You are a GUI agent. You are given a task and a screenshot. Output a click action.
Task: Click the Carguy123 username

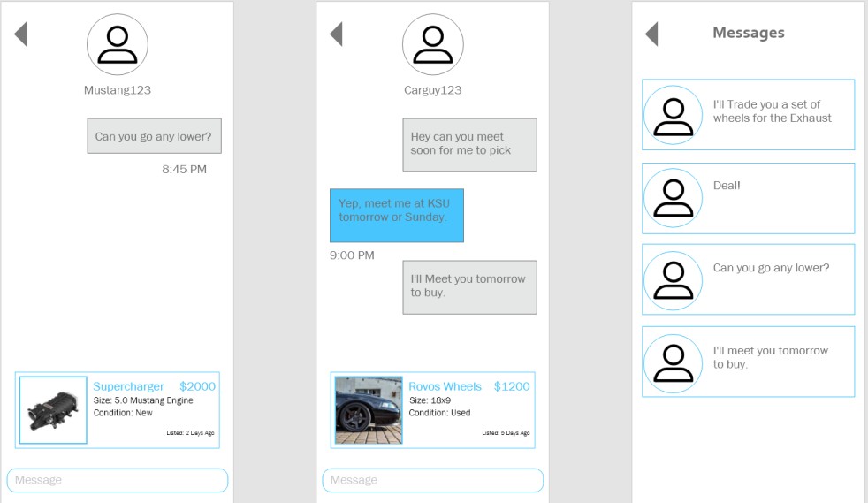(433, 90)
